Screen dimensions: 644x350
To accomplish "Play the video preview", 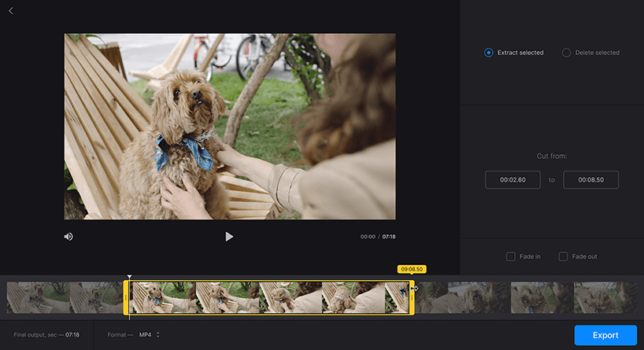I will (x=229, y=236).
